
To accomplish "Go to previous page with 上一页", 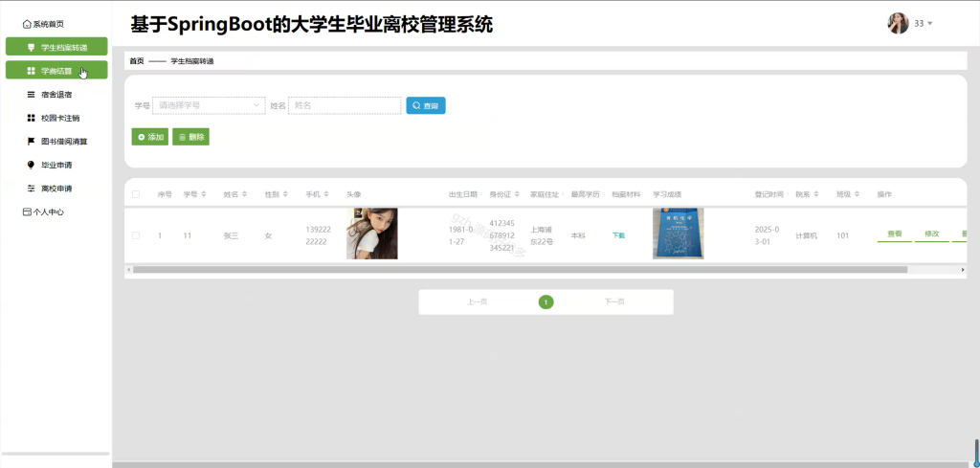I will [477, 301].
